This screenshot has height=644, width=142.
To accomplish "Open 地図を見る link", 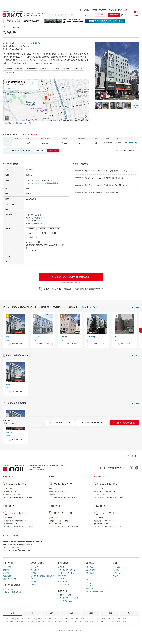I will click(x=37, y=43).
